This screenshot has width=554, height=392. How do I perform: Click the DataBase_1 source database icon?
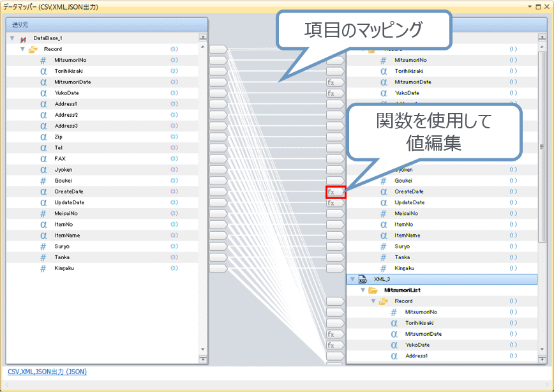tap(23, 39)
